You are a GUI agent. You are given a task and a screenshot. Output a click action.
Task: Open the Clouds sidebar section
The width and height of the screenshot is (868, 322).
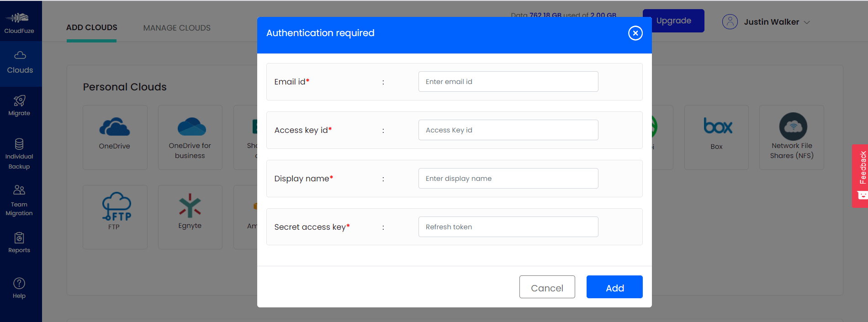[x=21, y=63]
